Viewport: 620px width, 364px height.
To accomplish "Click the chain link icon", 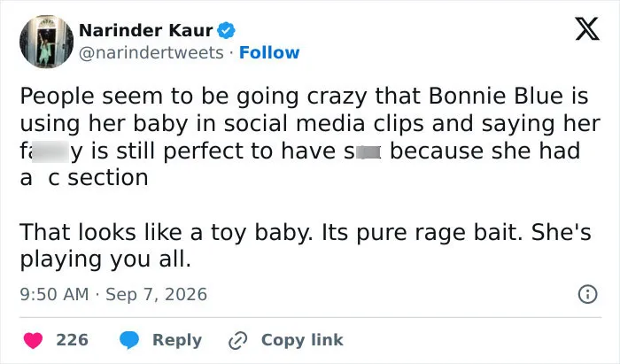I will point(238,340).
